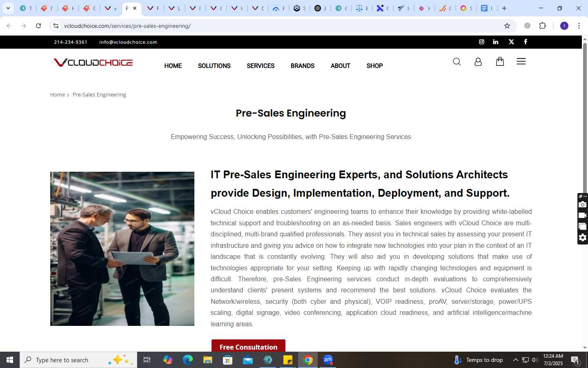View site information icon in address bar
Image resolution: width=588 pixels, height=368 pixels.
pyautogui.click(x=56, y=26)
